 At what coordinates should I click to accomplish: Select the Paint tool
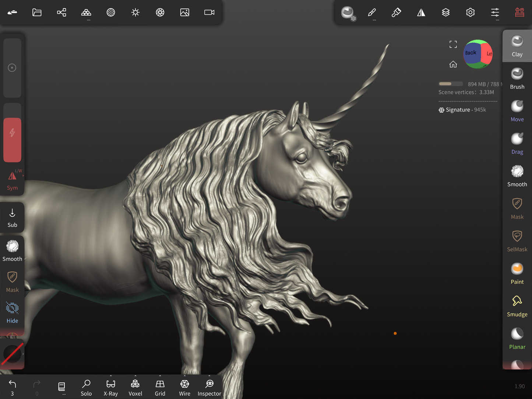pyautogui.click(x=517, y=273)
